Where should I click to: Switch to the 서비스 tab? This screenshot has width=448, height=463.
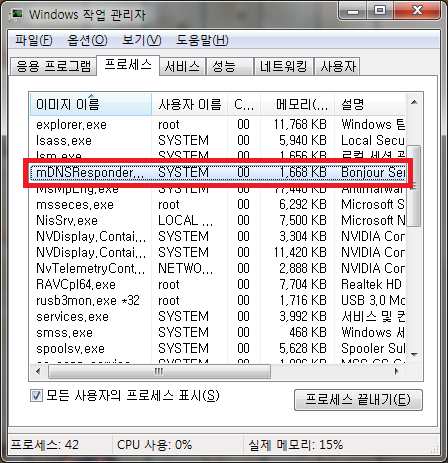pos(182,66)
